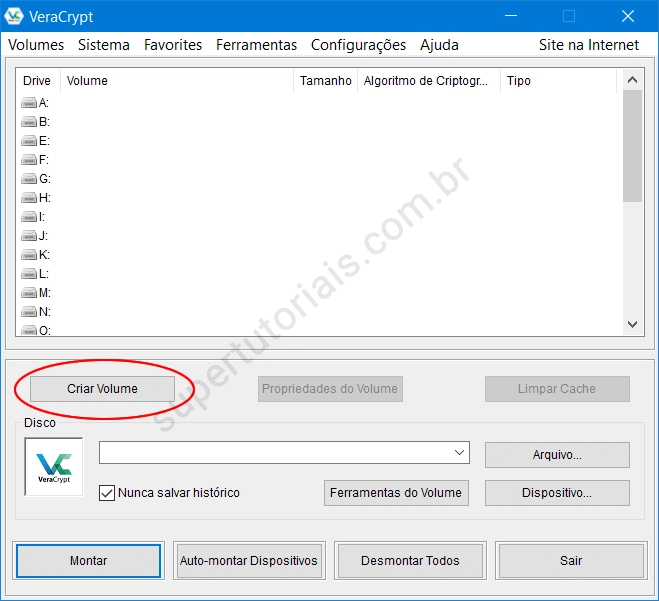Click the Sair button
Screen dimensions: 659x601
[571, 561]
